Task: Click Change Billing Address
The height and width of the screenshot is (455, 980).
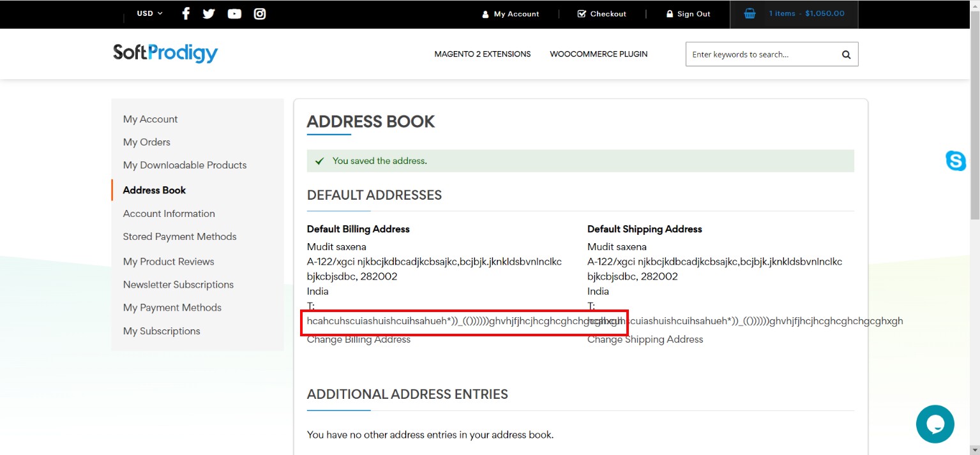Action: 359,339
